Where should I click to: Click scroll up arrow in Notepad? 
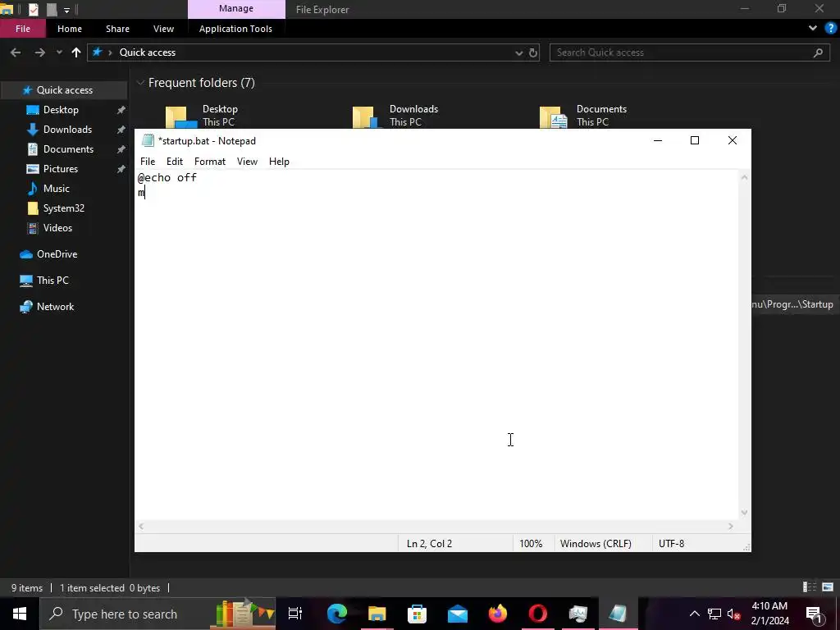[x=744, y=177]
